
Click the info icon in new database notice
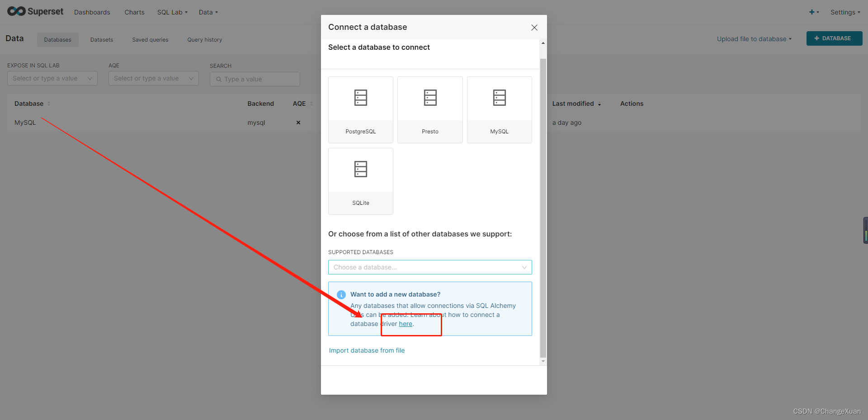pyautogui.click(x=341, y=295)
